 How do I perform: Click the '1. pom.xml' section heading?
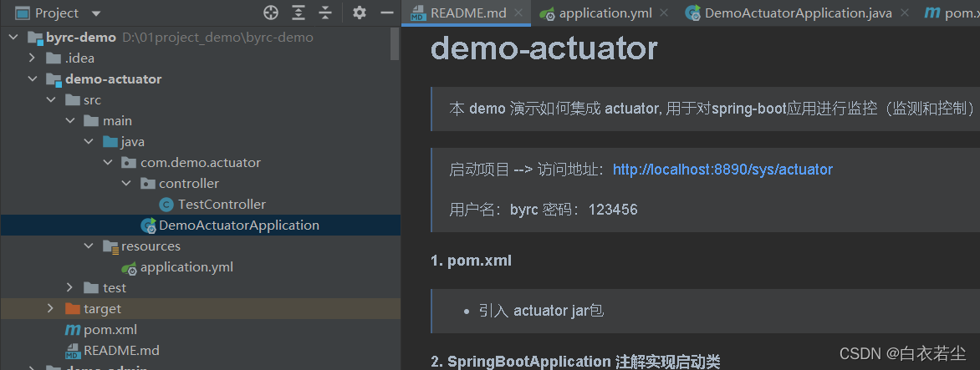[472, 261]
